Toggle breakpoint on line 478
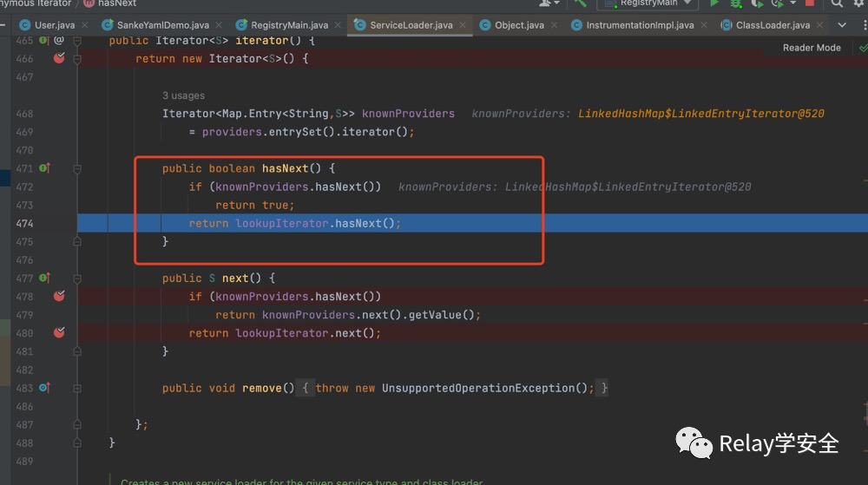 (x=59, y=297)
